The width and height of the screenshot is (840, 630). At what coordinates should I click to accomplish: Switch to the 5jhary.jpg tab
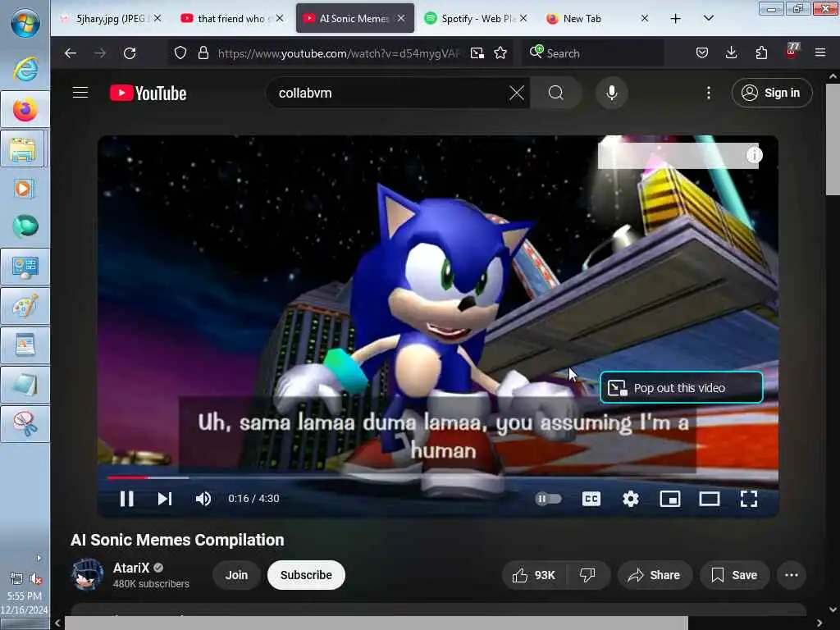109,18
